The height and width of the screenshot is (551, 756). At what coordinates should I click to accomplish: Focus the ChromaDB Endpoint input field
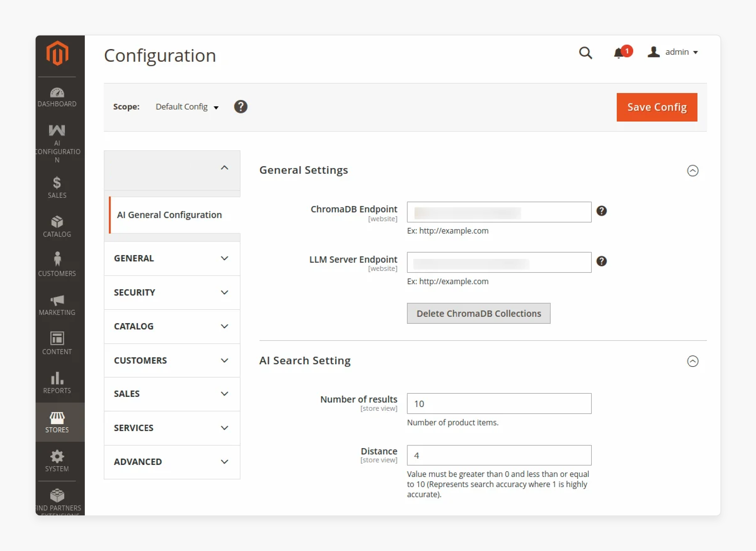(x=499, y=212)
